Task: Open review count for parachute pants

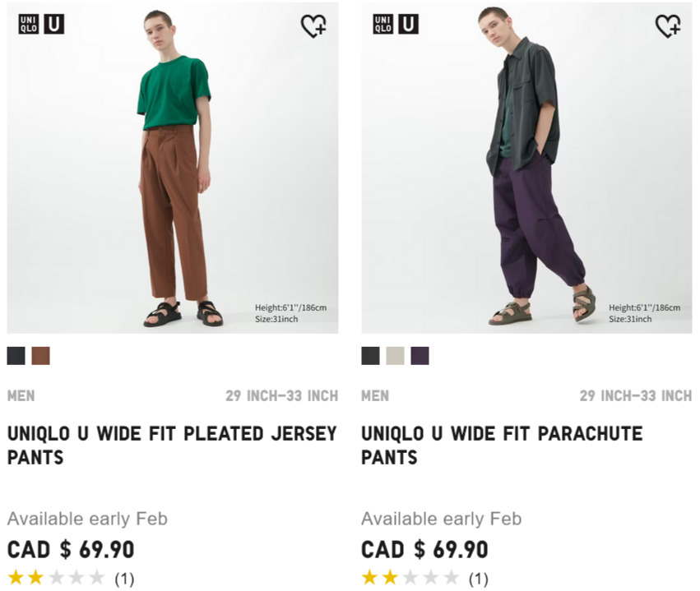Action: 478,579
